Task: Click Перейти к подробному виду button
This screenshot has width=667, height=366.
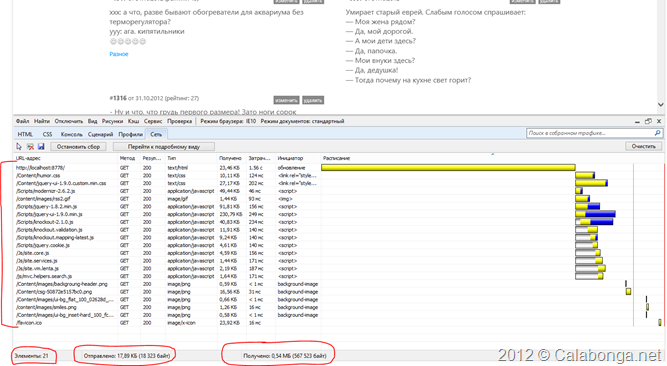Action: click(164, 146)
